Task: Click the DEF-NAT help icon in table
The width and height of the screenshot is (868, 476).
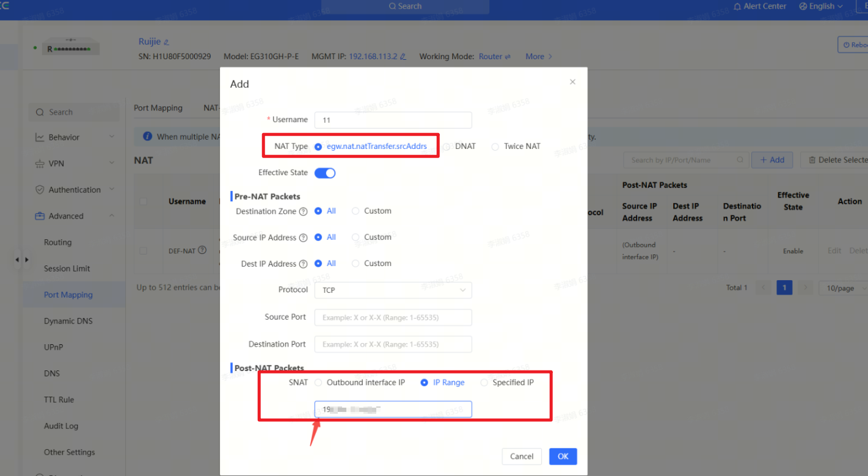Action: tap(202, 250)
